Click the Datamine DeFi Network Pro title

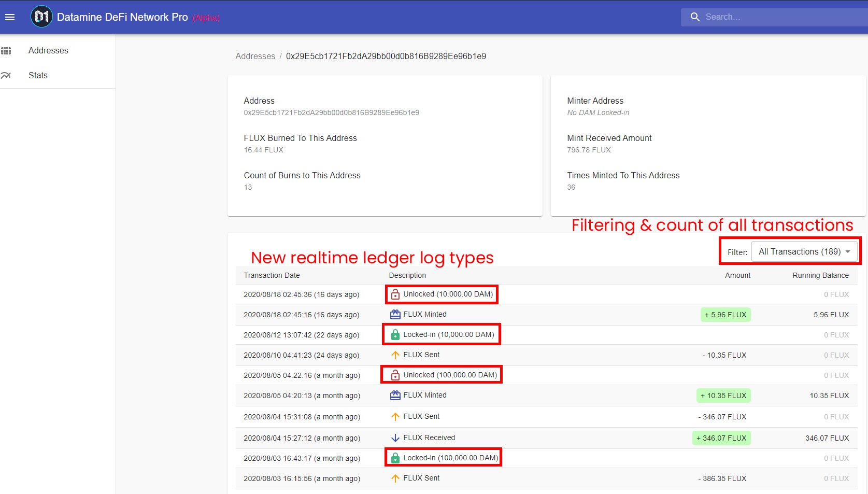tap(122, 17)
